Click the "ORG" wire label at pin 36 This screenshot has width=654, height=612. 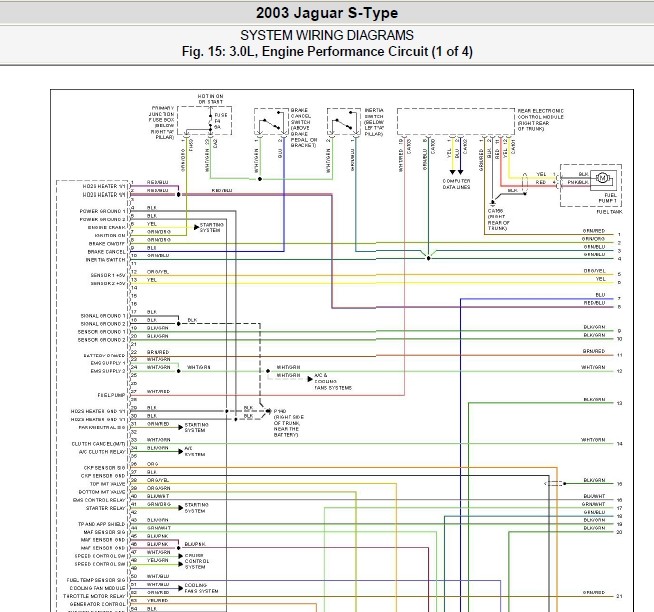152,464
